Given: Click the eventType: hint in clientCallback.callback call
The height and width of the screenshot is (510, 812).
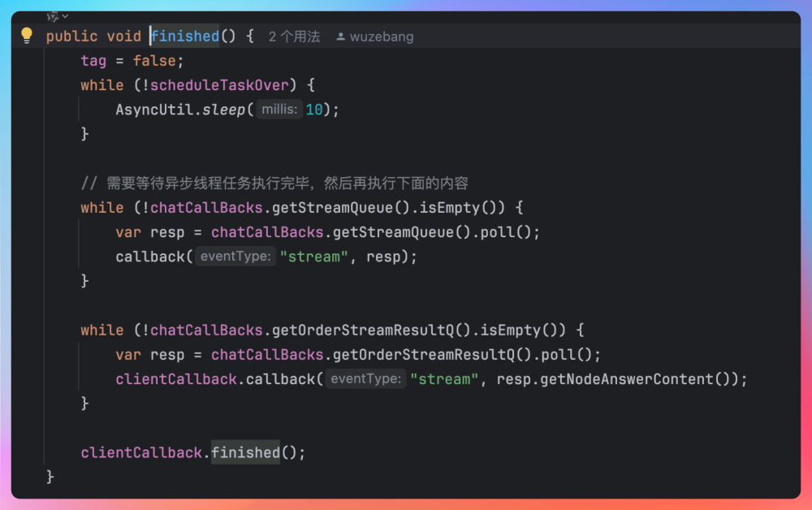Looking at the screenshot, I should click(367, 379).
